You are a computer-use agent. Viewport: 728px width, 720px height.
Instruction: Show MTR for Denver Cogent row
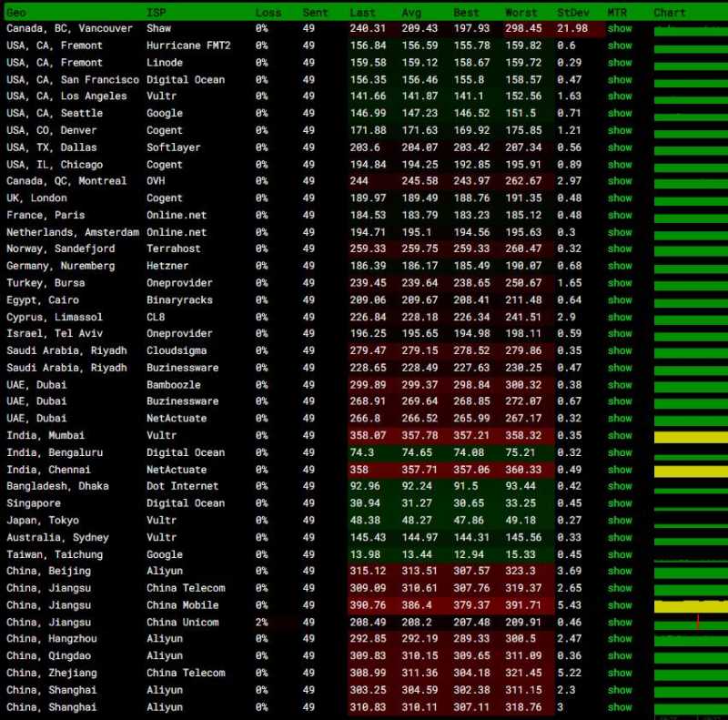(620, 130)
